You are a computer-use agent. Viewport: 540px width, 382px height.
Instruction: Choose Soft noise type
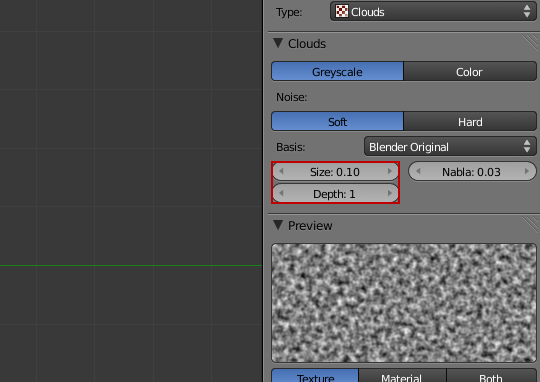point(337,122)
